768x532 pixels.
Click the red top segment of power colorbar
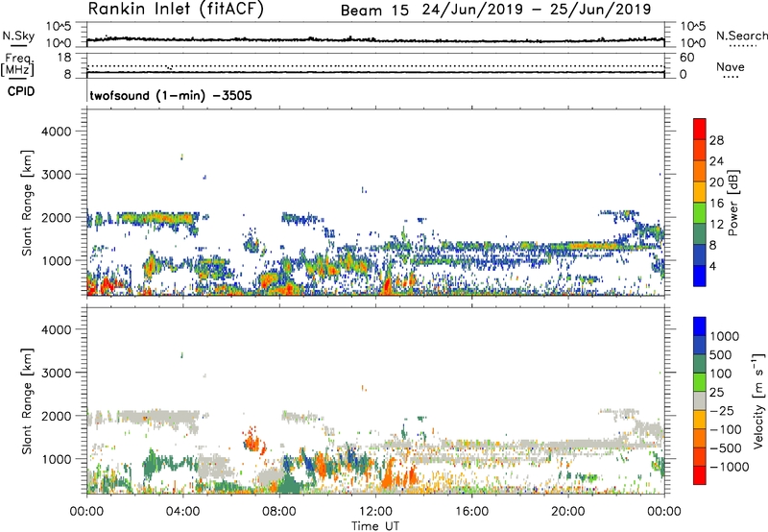click(700, 129)
